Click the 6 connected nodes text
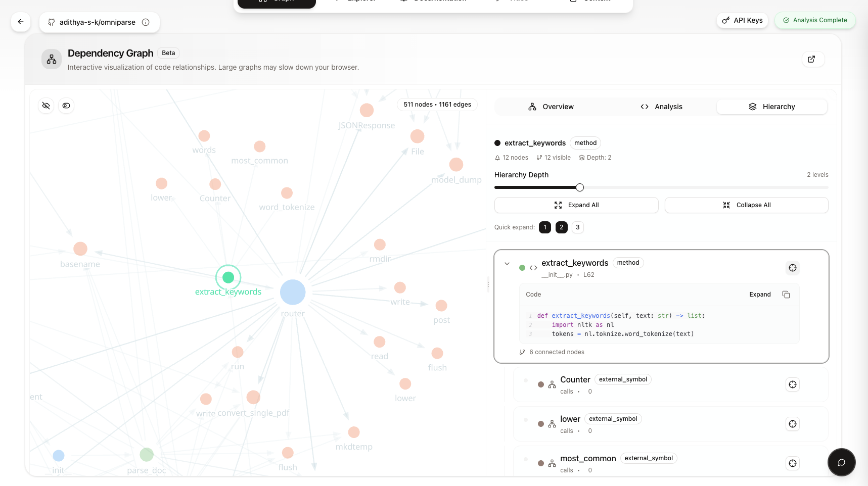Screen dimensions: 868x486 (x=557, y=352)
